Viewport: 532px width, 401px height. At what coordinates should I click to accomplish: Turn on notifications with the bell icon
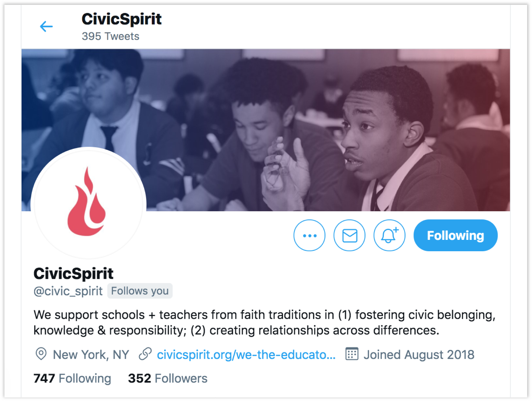click(x=389, y=236)
